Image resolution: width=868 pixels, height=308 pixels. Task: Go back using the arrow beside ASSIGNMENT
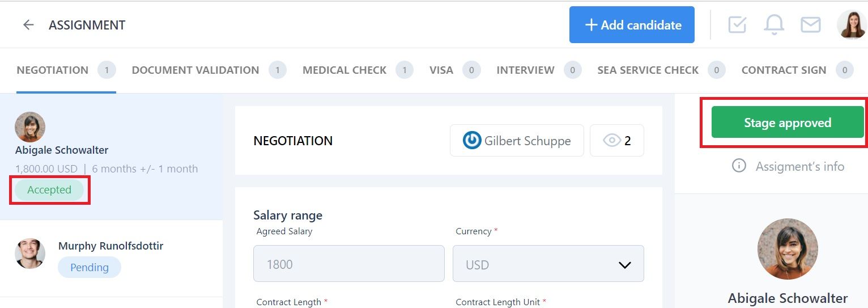[x=28, y=25]
